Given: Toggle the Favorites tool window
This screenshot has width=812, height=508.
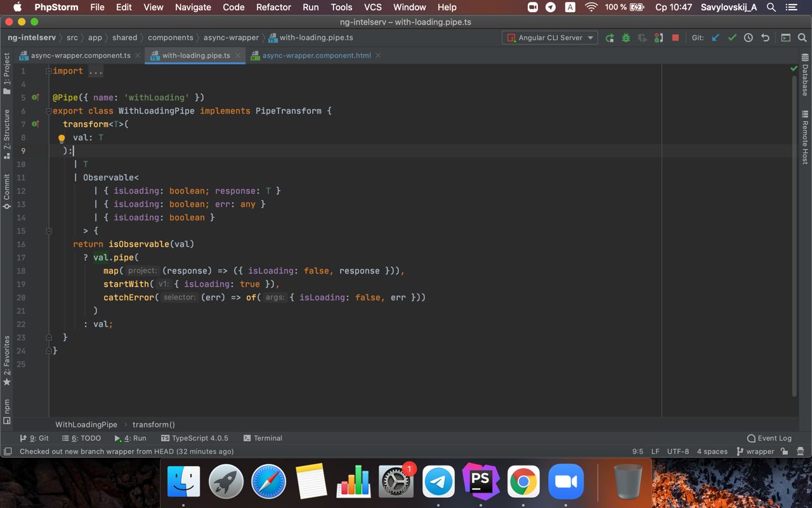Looking at the screenshot, I should 7,360.
